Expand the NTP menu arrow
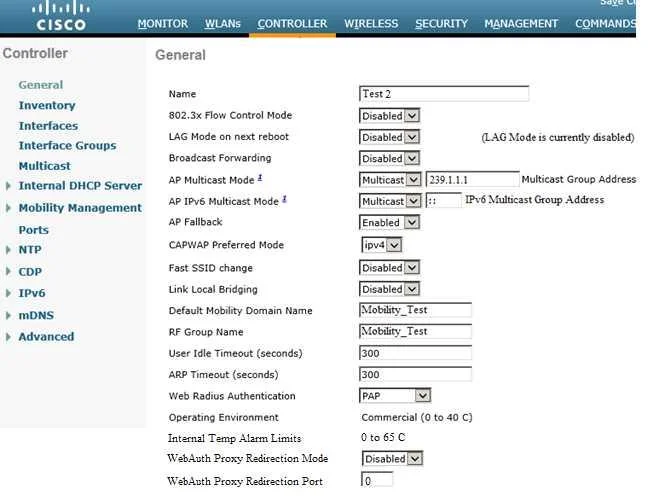This screenshot has height=504, width=661. click(x=8, y=250)
